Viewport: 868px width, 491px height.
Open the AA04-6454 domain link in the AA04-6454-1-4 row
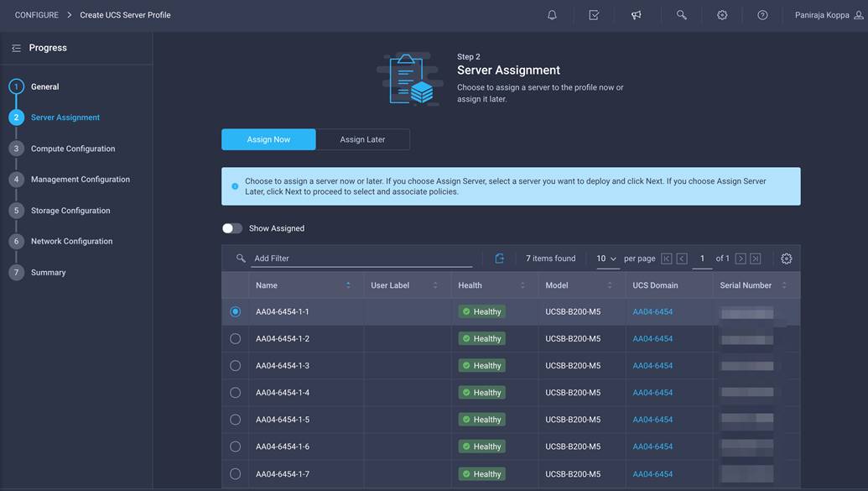(x=652, y=392)
